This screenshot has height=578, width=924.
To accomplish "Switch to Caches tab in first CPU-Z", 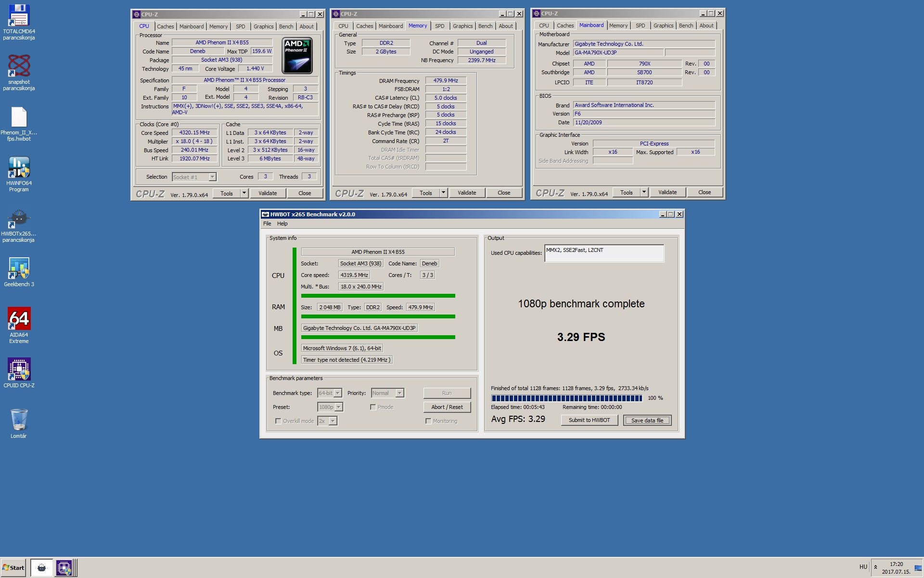I will click(165, 26).
